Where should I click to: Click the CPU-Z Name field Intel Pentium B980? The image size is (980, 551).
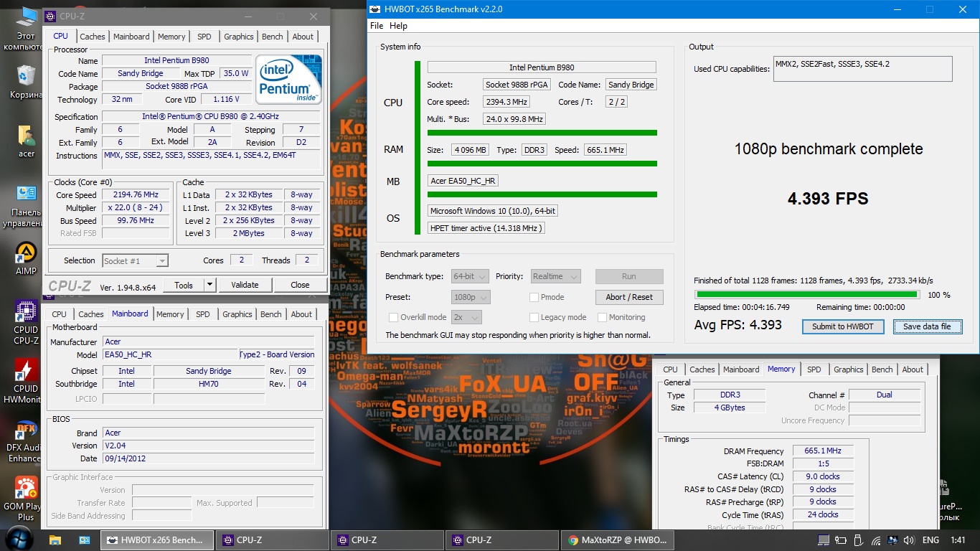coord(176,61)
